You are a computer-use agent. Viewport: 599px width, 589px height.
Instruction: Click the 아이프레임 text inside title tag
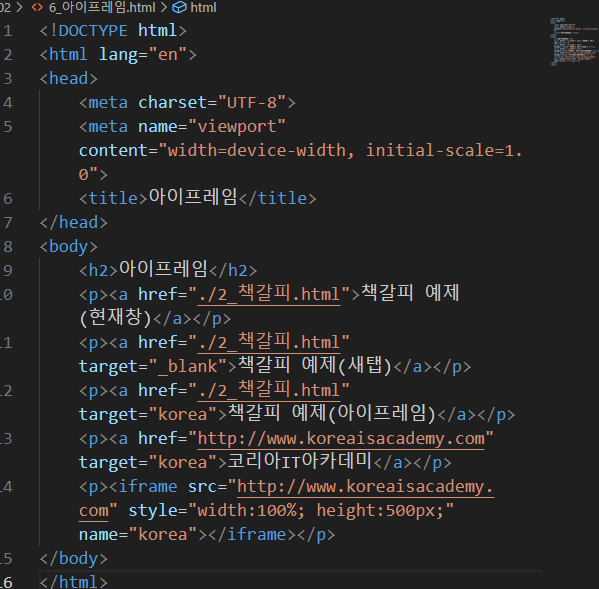click(x=193, y=197)
